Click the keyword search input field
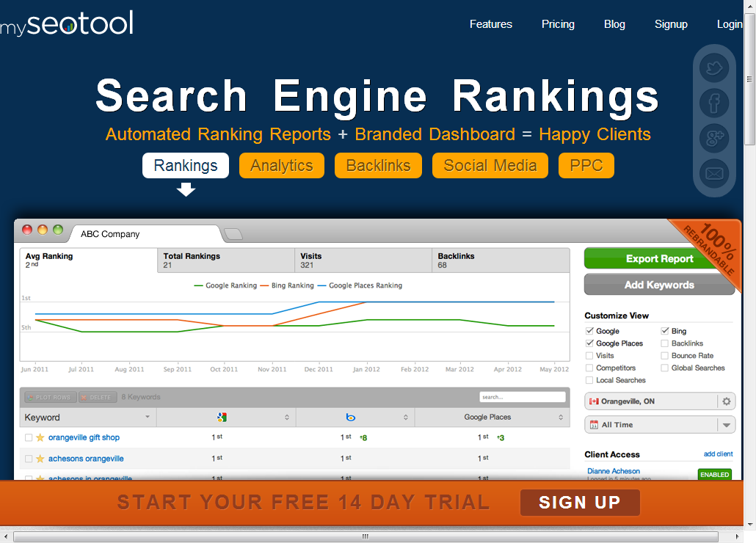Viewport: 756px width, 543px height. (523, 397)
